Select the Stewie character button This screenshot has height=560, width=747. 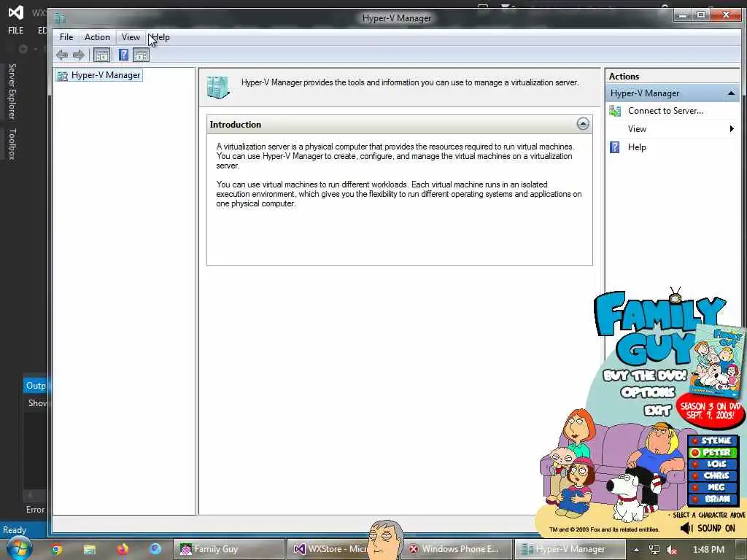[x=712, y=441]
